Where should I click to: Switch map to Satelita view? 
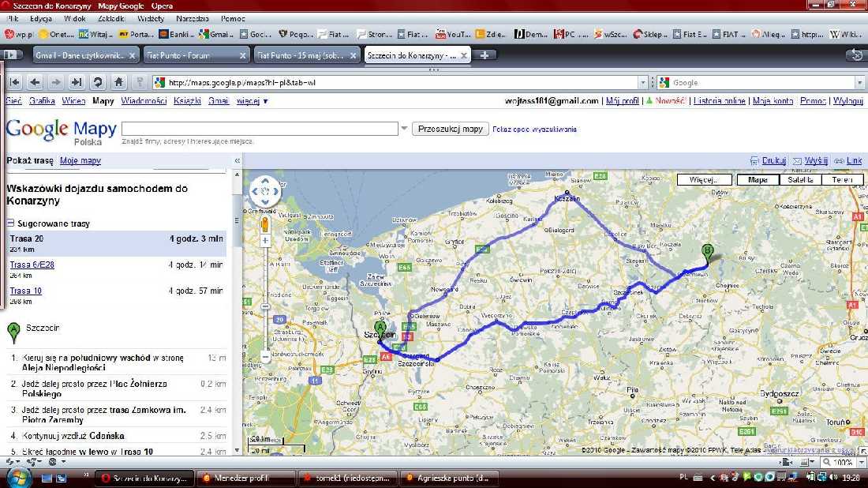pos(800,179)
